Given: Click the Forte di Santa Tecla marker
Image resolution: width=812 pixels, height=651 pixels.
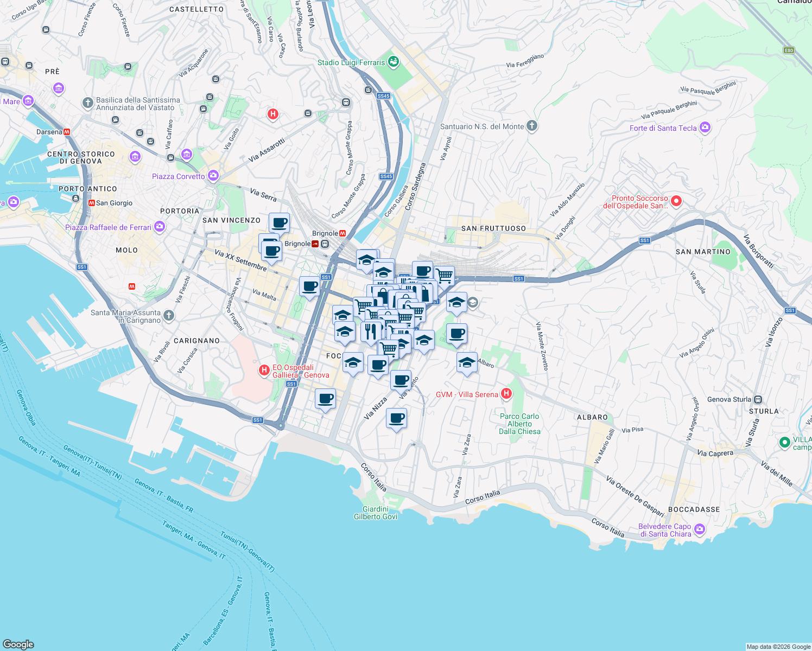Looking at the screenshot, I should pos(705,127).
